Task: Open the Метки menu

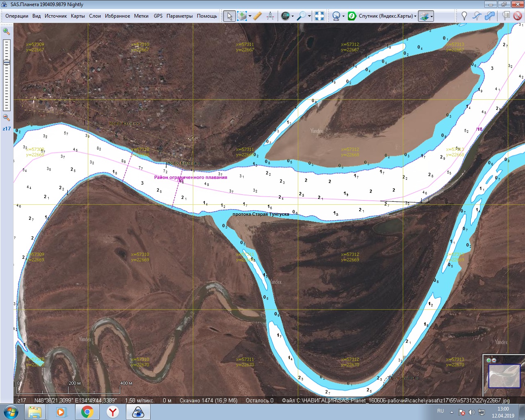Action: (141, 16)
